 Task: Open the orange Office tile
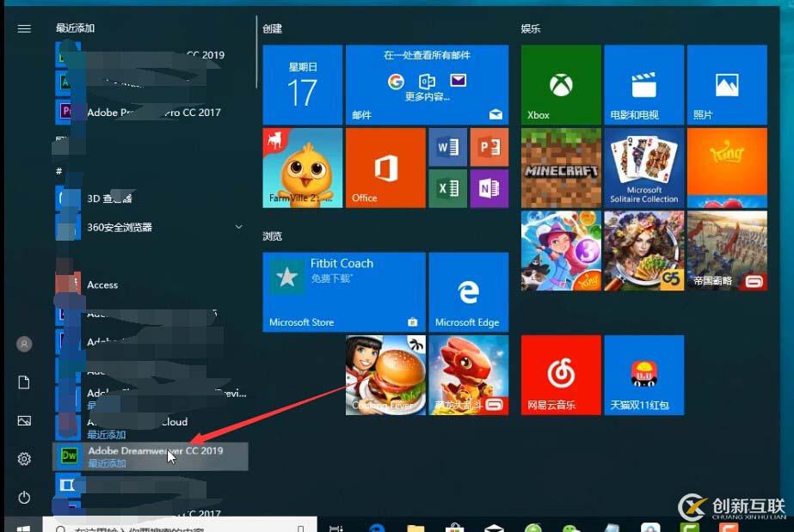tap(385, 168)
